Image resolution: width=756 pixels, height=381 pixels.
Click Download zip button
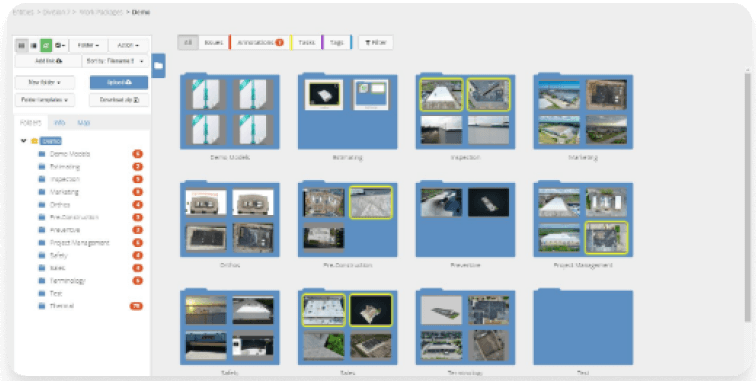click(119, 100)
